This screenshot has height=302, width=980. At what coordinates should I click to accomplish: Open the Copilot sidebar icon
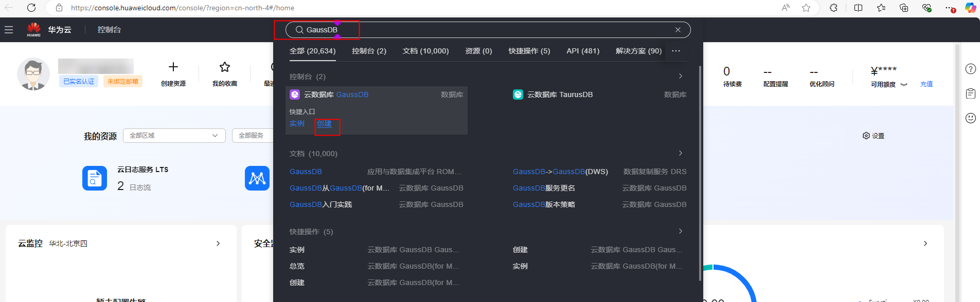[x=970, y=8]
